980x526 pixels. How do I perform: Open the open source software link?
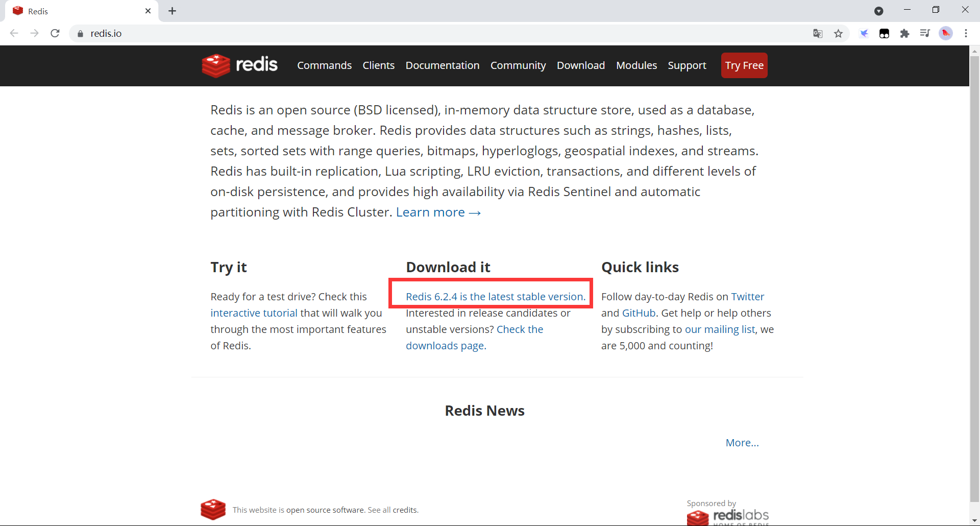pyautogui.click(x=325, y=510)
